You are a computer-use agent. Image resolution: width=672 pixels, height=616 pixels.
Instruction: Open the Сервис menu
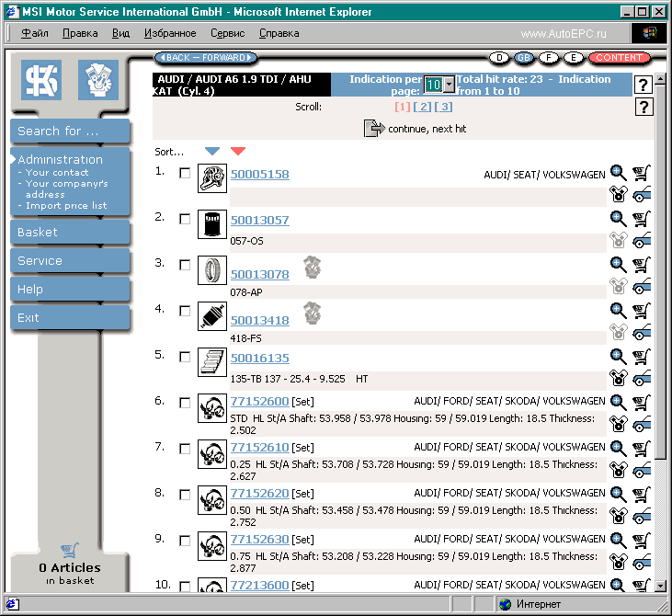[x=228, y=33]
